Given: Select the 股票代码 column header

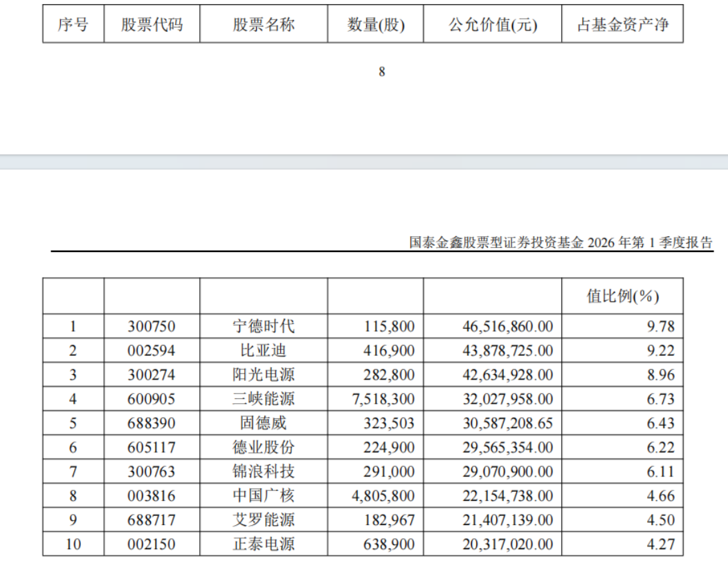Looking at the screenshot, I should 152,24.
